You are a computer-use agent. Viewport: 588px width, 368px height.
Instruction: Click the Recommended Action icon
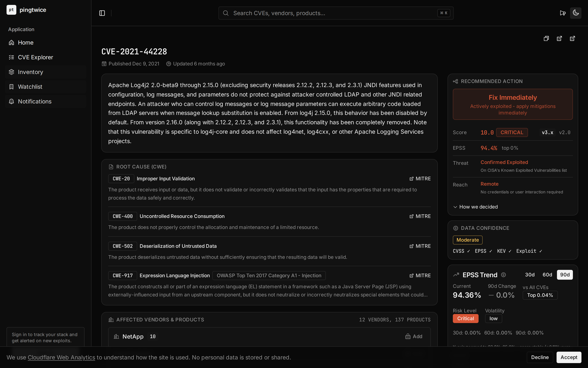(455, 81)
